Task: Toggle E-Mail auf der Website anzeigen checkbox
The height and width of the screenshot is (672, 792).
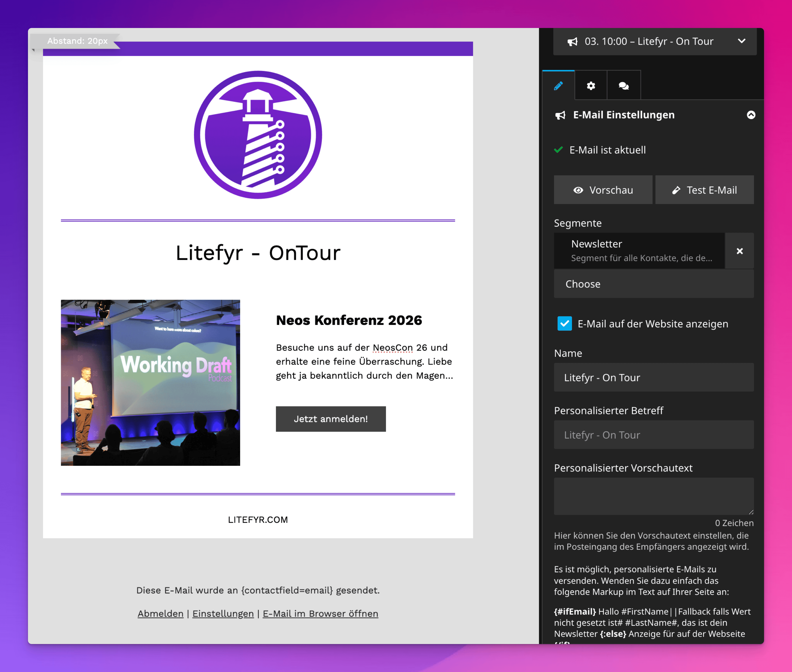Action: [564, 323]
